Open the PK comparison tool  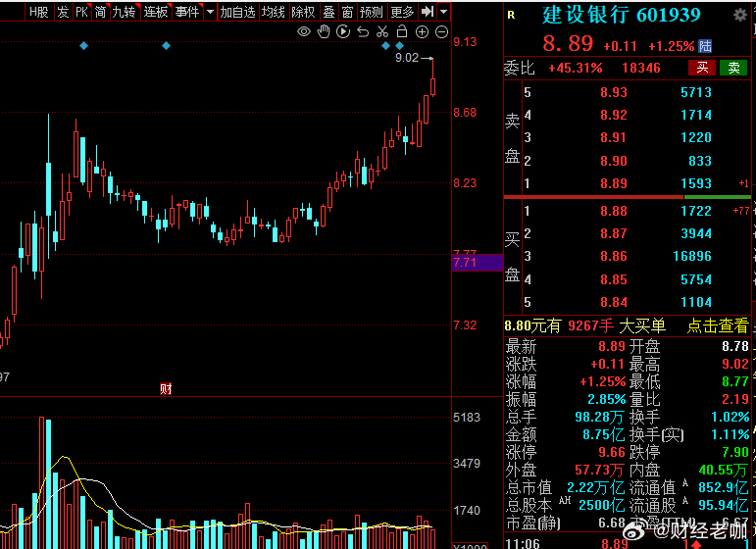tap(82, 12)
